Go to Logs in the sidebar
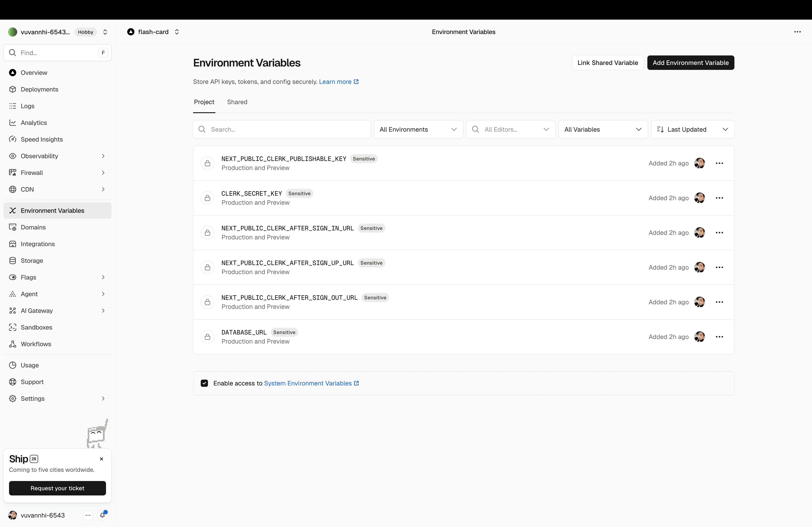 [57, 106]
